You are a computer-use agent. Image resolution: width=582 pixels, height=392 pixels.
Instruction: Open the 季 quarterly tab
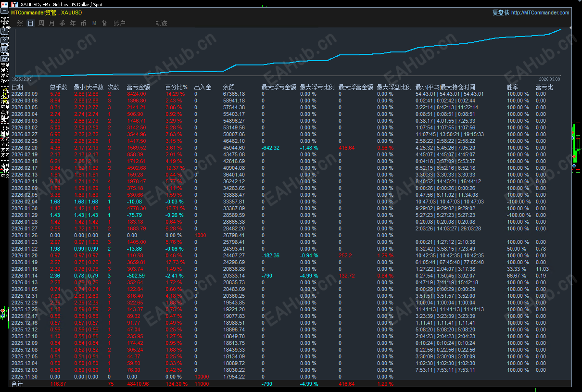pyautogui.click(x=63, y=23)
